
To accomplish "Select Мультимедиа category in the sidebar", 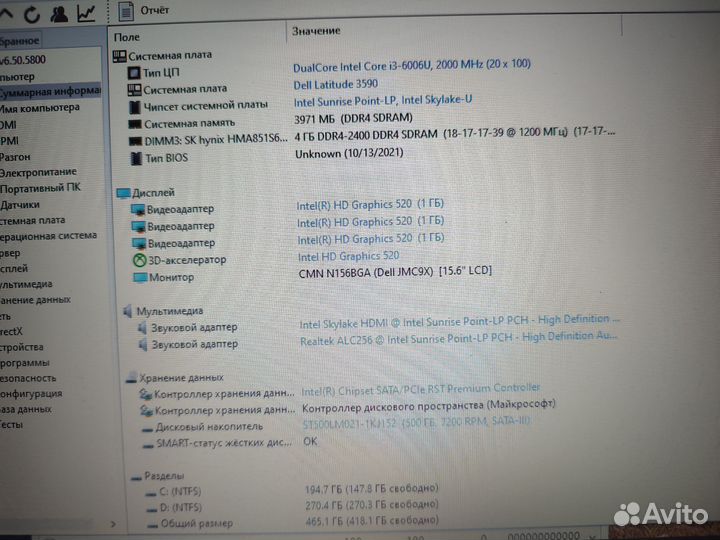I will [26, 284].
